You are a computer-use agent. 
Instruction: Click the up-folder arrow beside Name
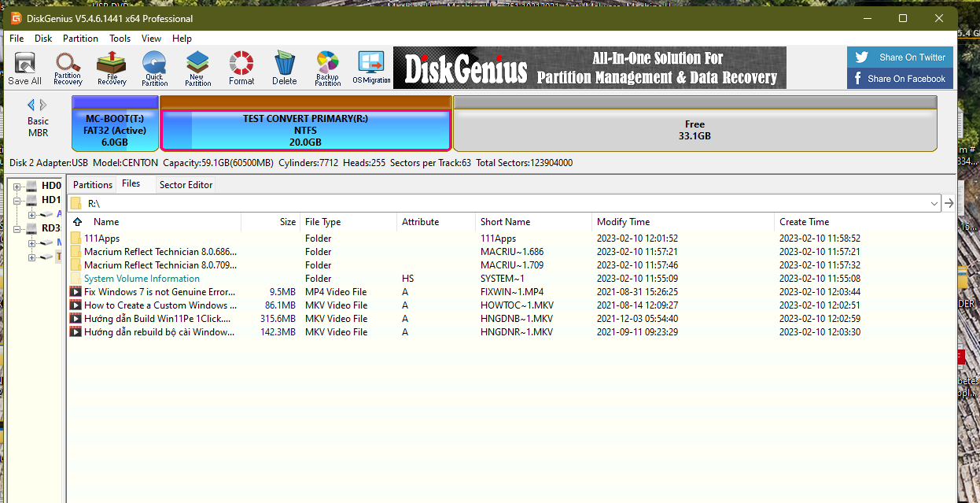click(x=77, y=222)
